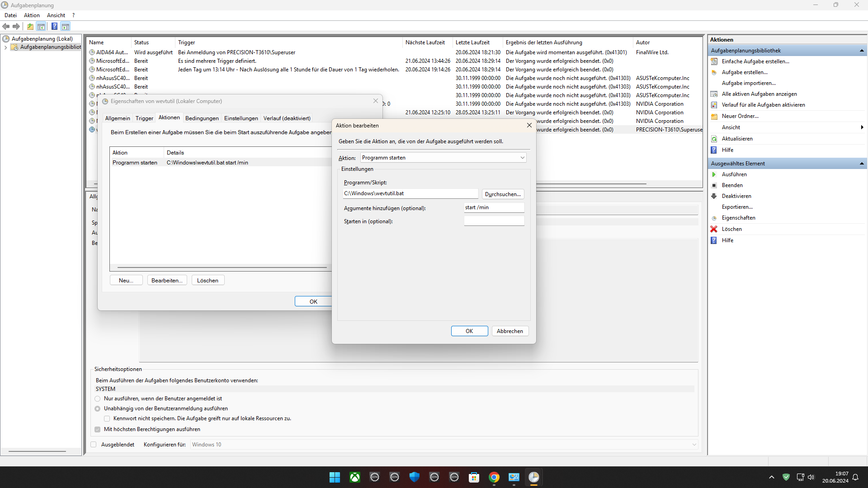Open Google Chrome from the taskbar
This screenshot has width=868, height=488.
(494, 477)
